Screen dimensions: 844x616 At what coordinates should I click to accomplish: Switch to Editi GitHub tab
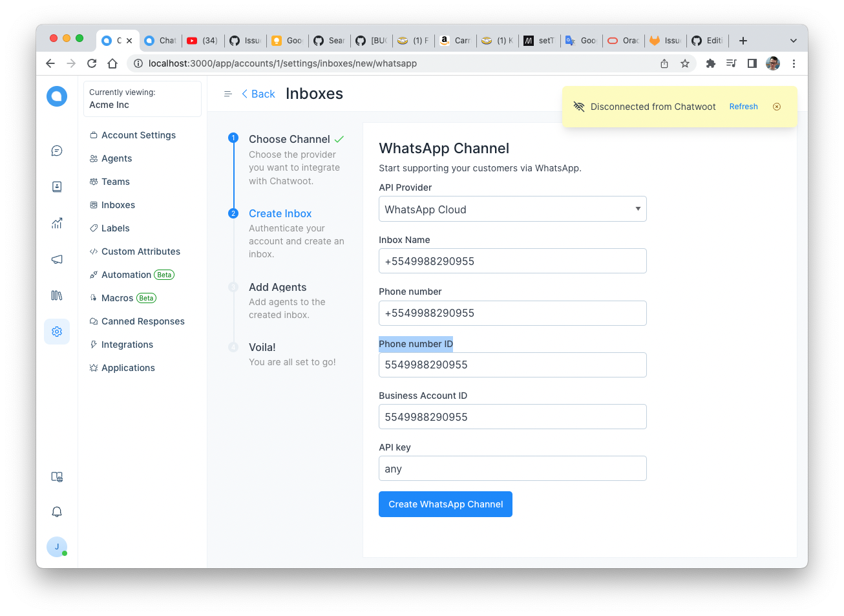(707, 41)
